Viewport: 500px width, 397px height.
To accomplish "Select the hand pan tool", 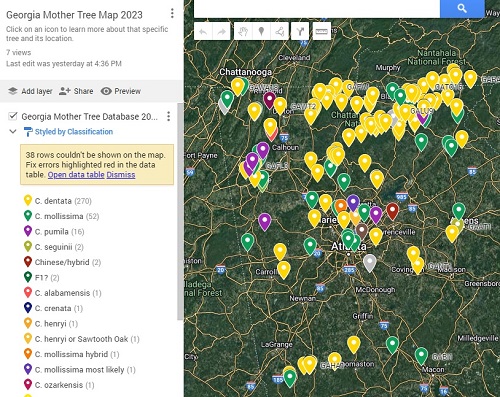I will tap(243, 32).
